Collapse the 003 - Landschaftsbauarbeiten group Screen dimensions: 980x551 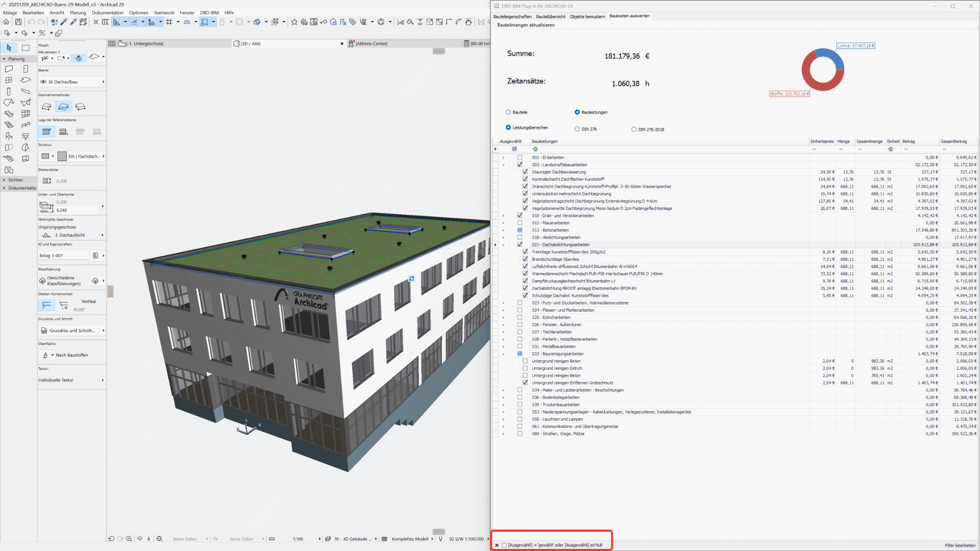pyautogui.click(x=503, y=165)
